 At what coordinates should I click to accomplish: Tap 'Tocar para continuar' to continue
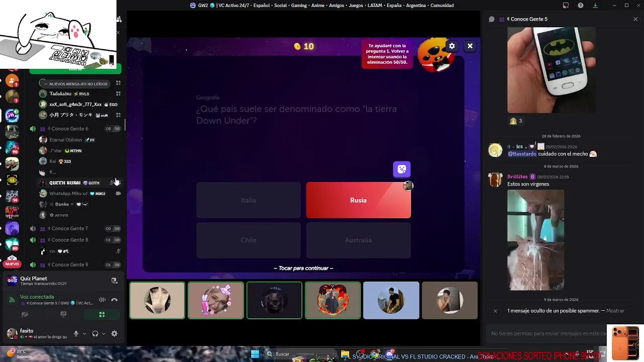(303, 268)
